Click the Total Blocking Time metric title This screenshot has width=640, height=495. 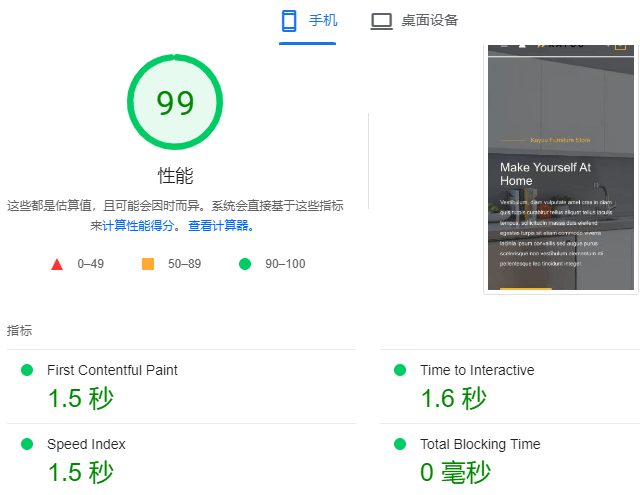click(480, 444)
